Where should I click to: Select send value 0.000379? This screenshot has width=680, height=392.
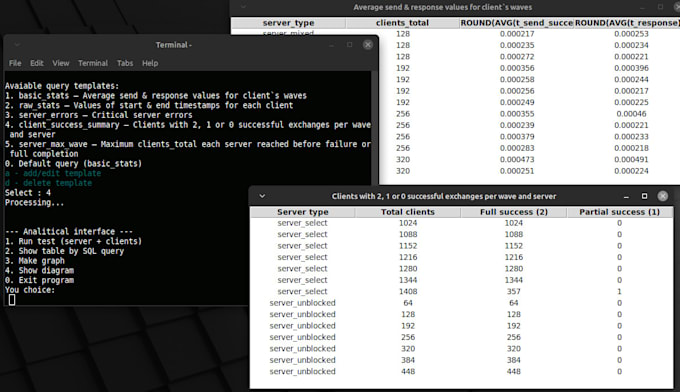[x=517, y=137]
